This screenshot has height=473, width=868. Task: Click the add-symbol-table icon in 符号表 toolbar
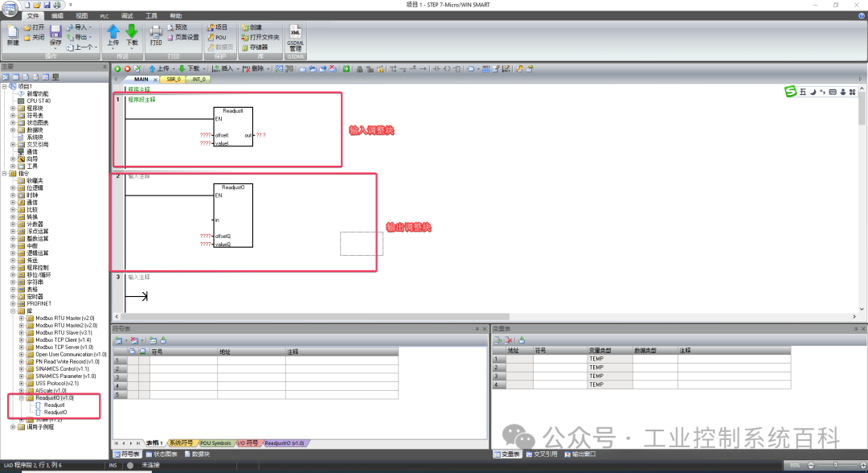coord(118,340)
